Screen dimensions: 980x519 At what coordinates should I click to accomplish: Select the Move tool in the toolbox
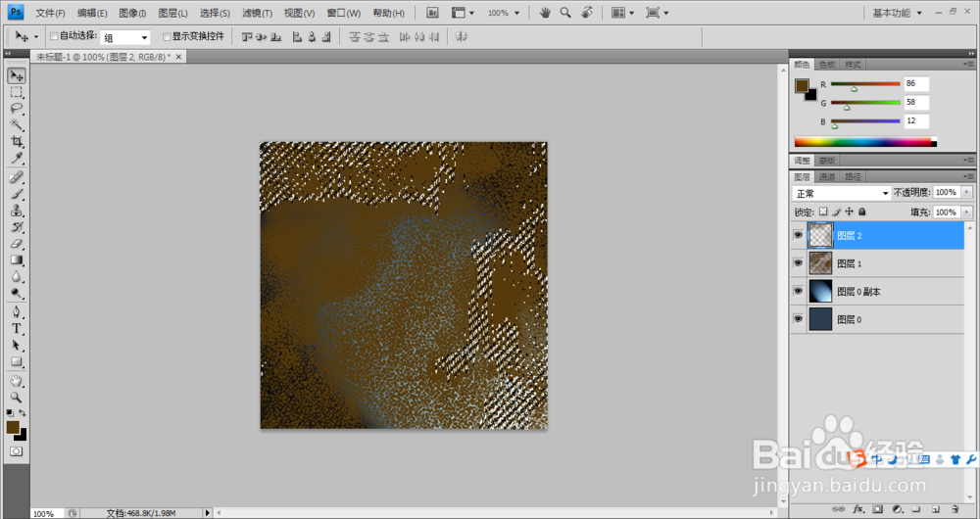(x=17, y=75)
